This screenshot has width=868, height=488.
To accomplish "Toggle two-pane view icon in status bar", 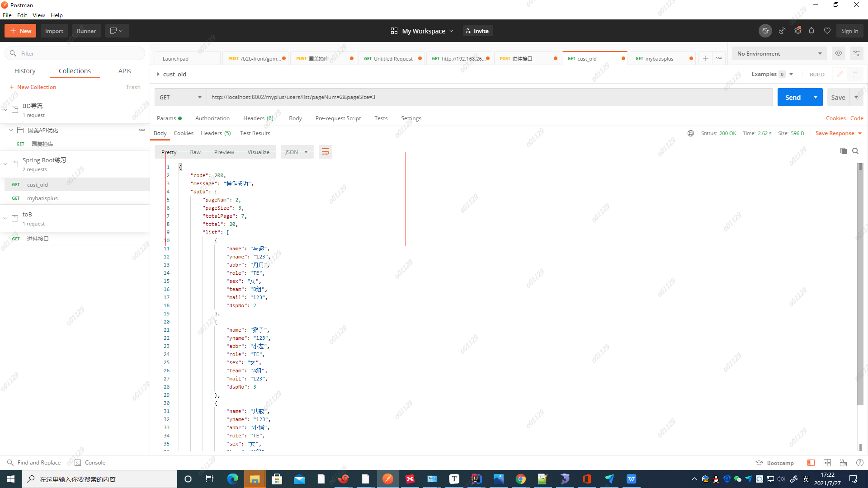I will pos(827,463).
